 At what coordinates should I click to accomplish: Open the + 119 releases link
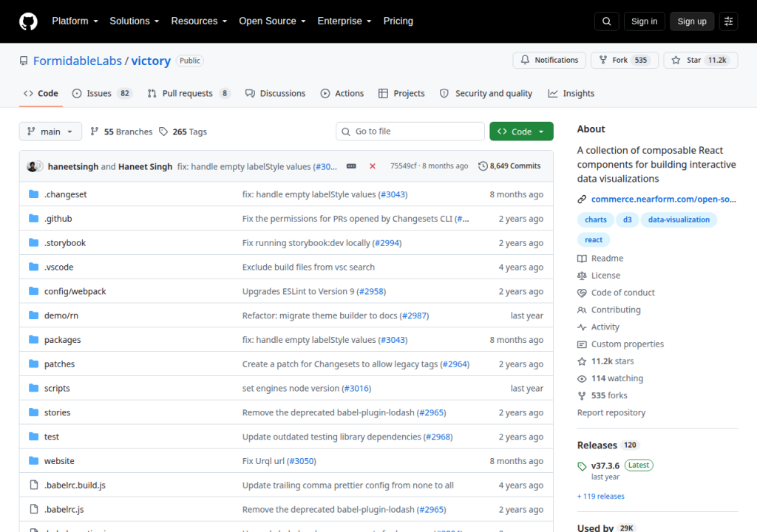(600, 497)
